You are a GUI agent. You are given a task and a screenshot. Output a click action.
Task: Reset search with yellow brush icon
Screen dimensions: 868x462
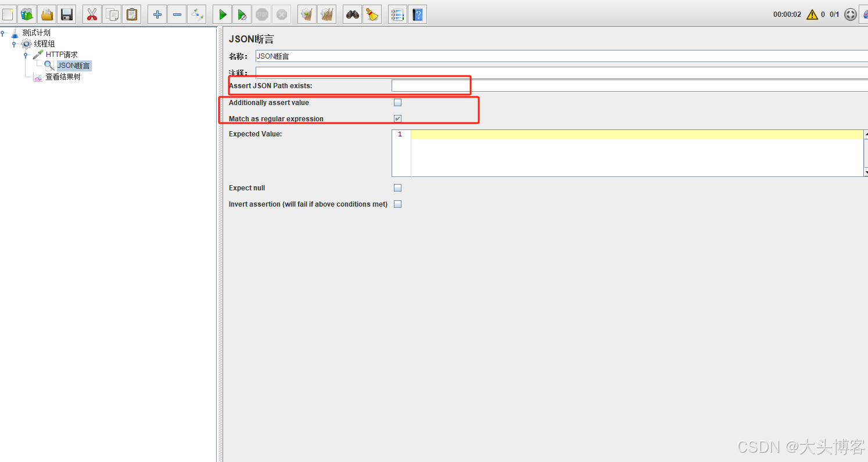pos(372,14)
